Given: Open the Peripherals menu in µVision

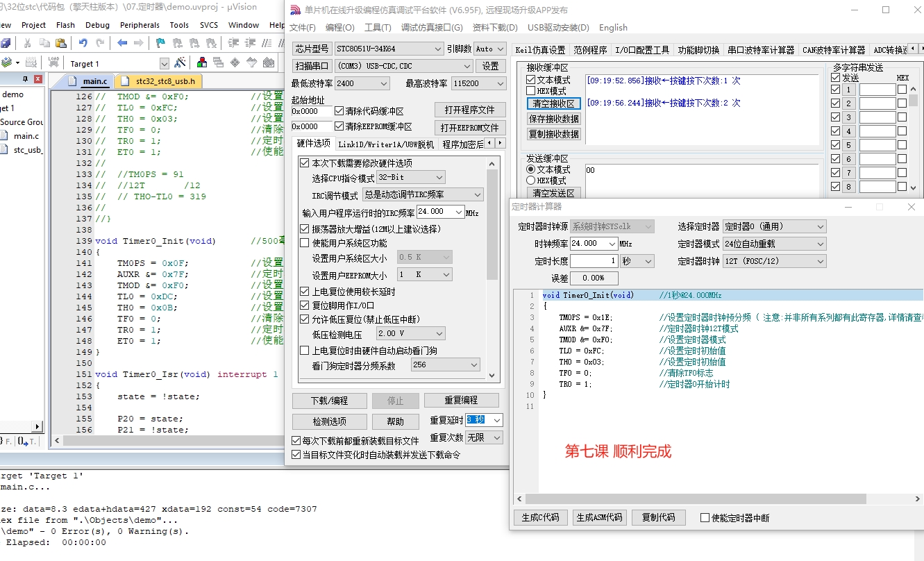Looking at the screenshot, I should 140,25.
